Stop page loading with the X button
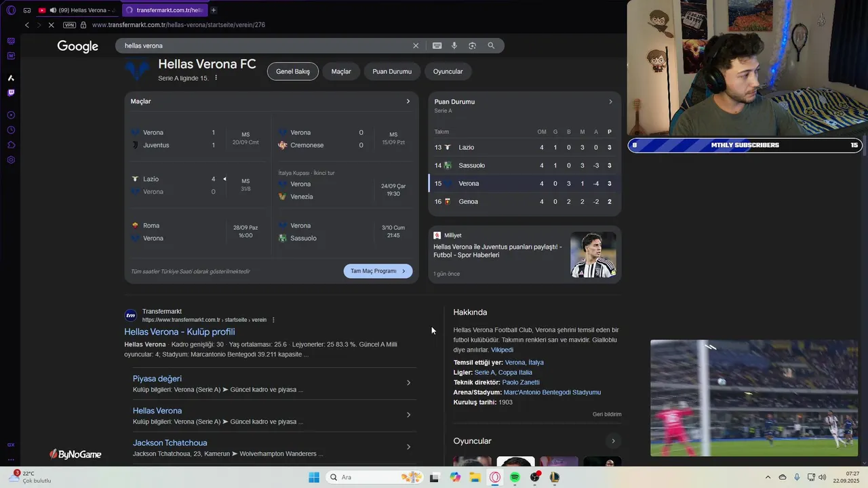 click(x=52, y=25)
